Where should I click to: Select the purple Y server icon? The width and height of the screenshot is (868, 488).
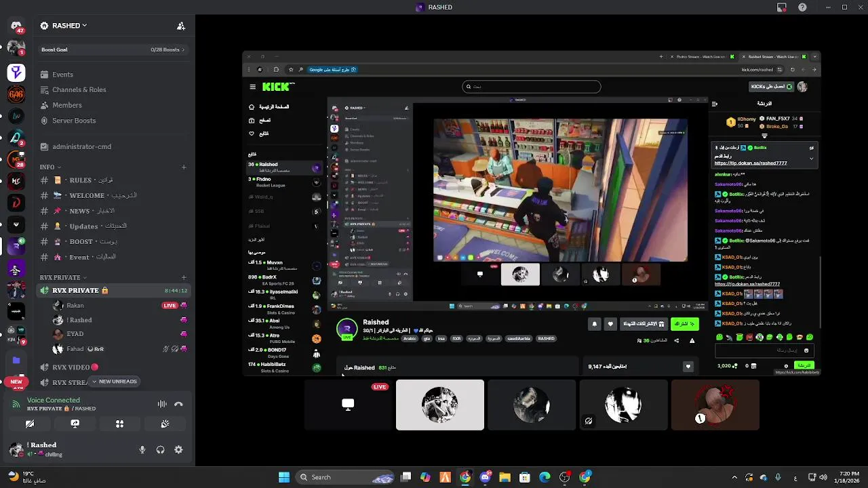tap(16, 72)
